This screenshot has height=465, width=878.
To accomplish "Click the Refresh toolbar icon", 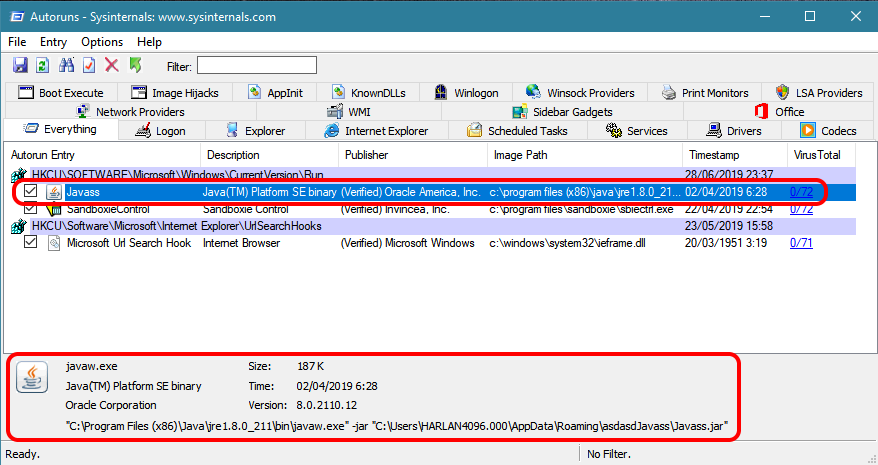I will point(43,65).
